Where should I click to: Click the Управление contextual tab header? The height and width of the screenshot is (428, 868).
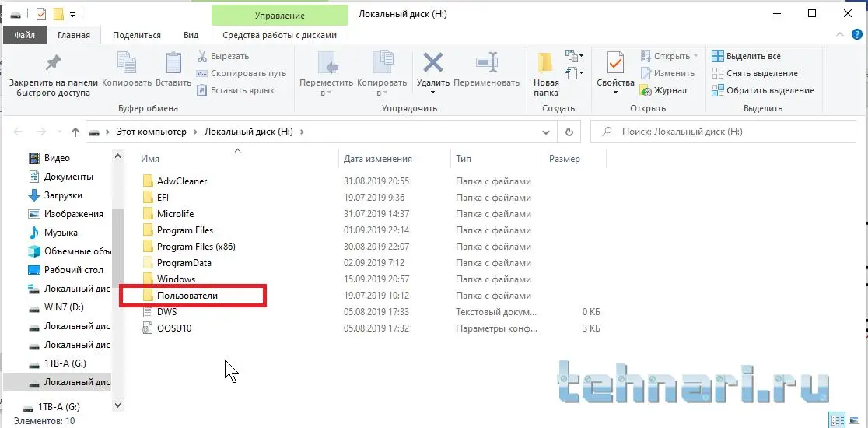click(279, 16)
